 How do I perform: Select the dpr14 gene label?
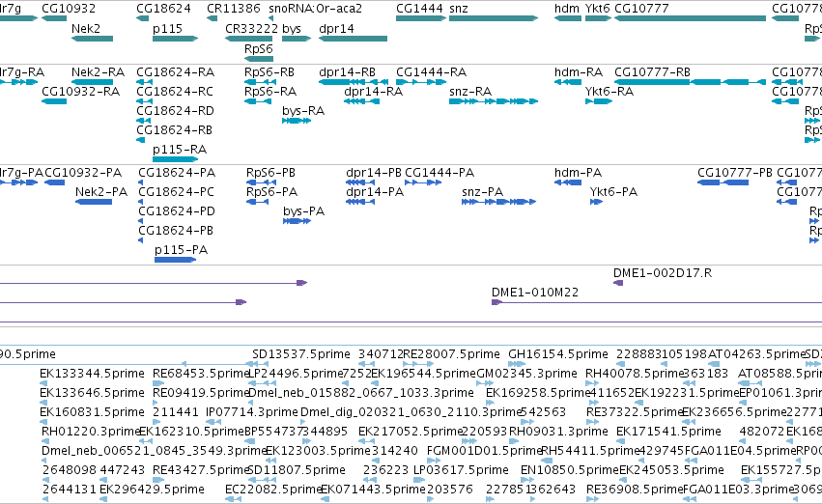point(336,28)
